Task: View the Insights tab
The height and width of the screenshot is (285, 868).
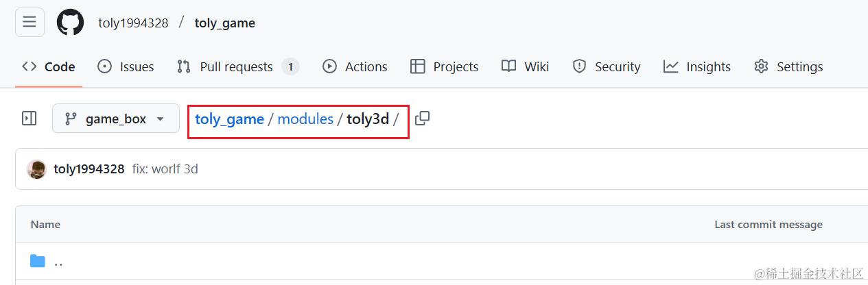Action: [x=697, y=66]
